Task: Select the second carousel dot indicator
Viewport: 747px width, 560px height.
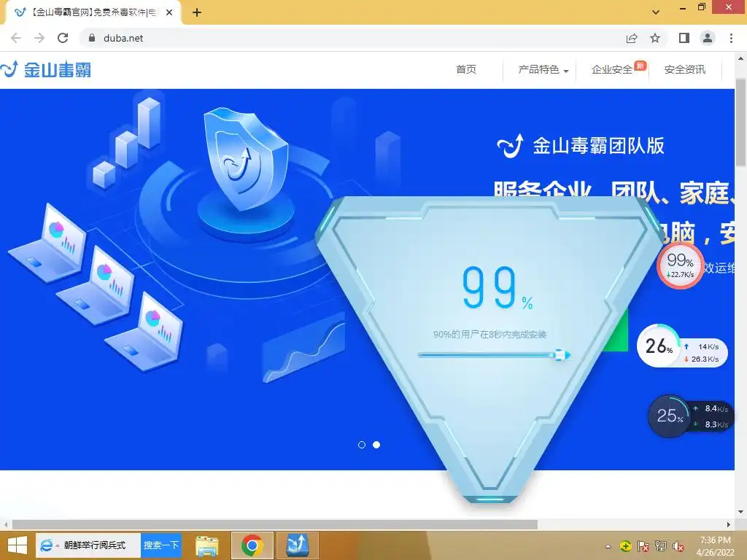Action: (376, 445)
